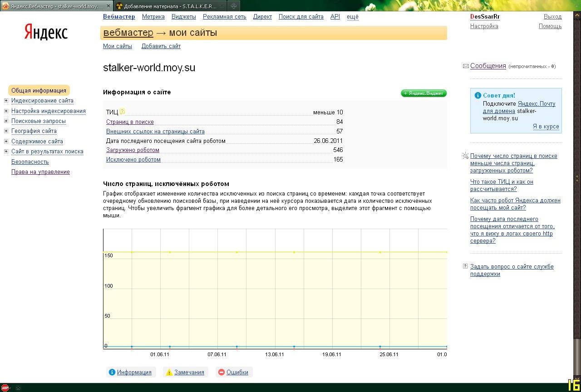Viewport: 581px width, 392px height.
Task: Open Почему число страниц в поиске link
Action: point(514,163)
